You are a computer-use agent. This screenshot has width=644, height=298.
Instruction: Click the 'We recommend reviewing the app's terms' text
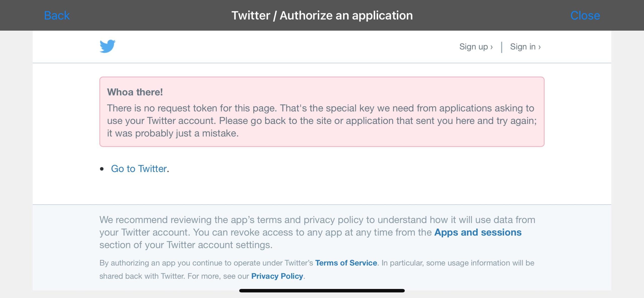pos(317,232)
